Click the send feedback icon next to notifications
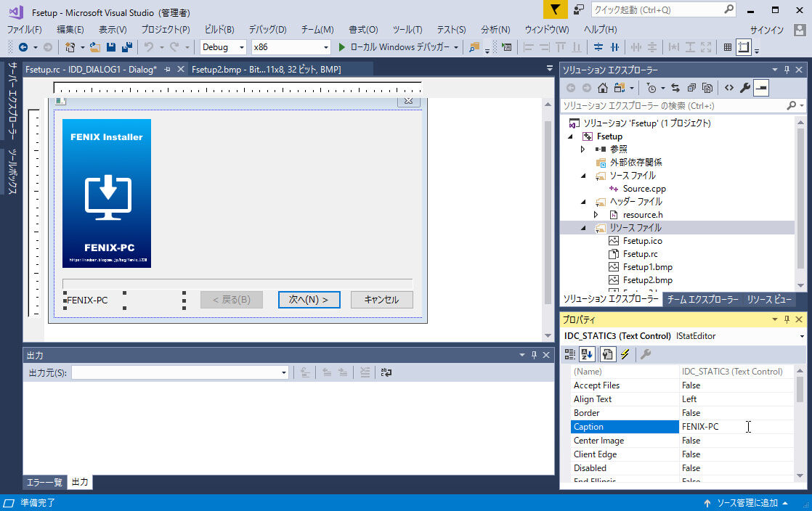 [x=578, y=9]
